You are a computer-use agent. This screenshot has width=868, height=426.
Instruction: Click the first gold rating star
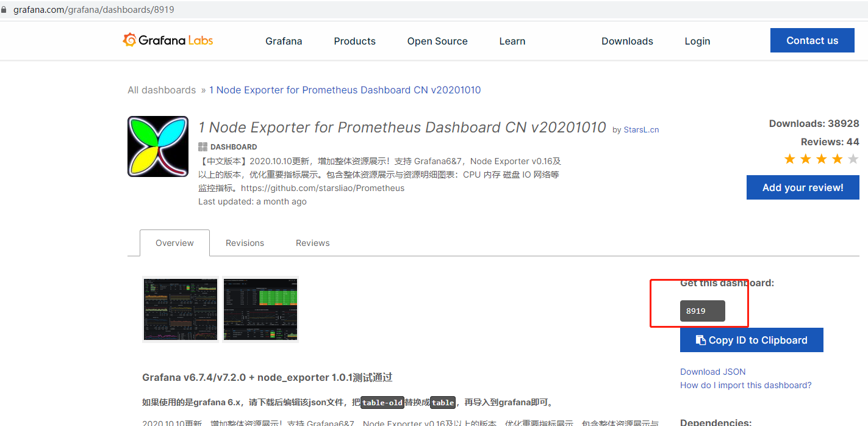790,159
